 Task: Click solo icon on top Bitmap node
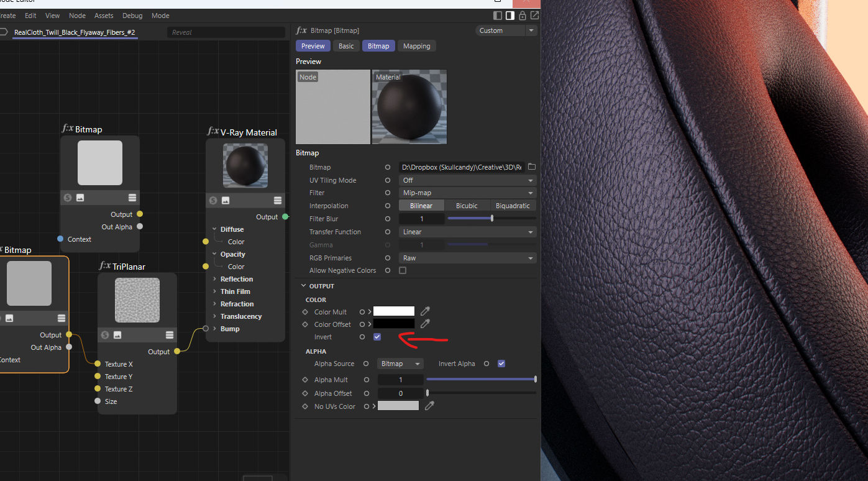click(x=68, y=198)
